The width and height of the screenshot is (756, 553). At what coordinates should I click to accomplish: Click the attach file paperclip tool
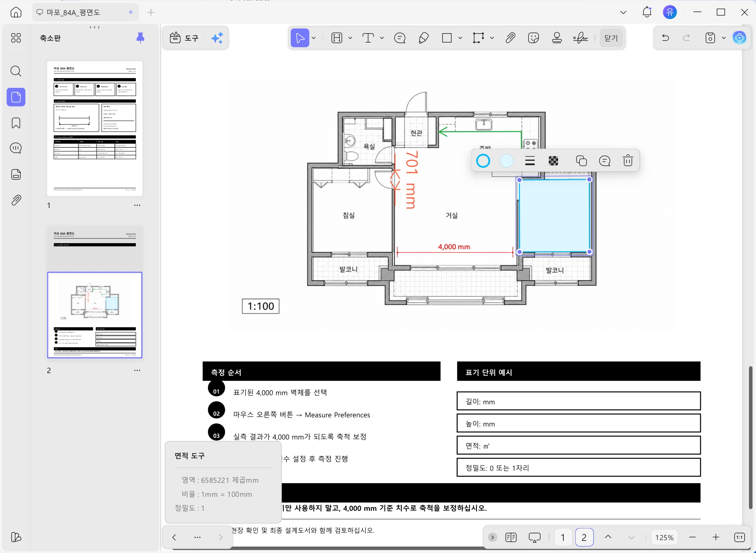[511, 38]
